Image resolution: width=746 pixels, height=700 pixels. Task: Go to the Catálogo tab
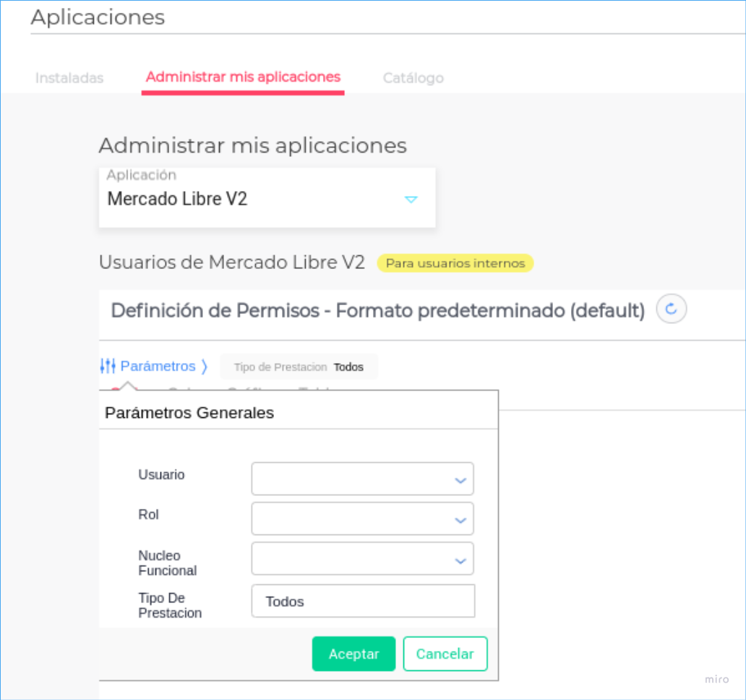pyautogui.click(x=413, y=78)
